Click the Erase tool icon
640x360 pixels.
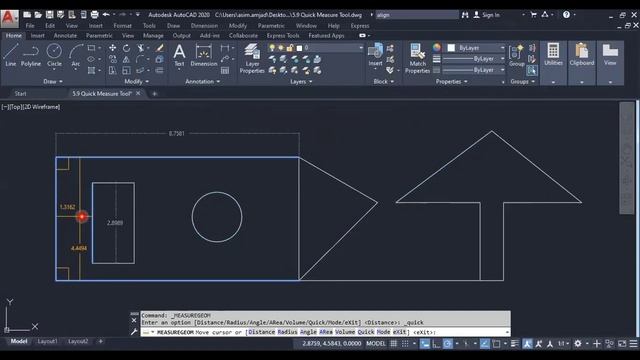160,48
